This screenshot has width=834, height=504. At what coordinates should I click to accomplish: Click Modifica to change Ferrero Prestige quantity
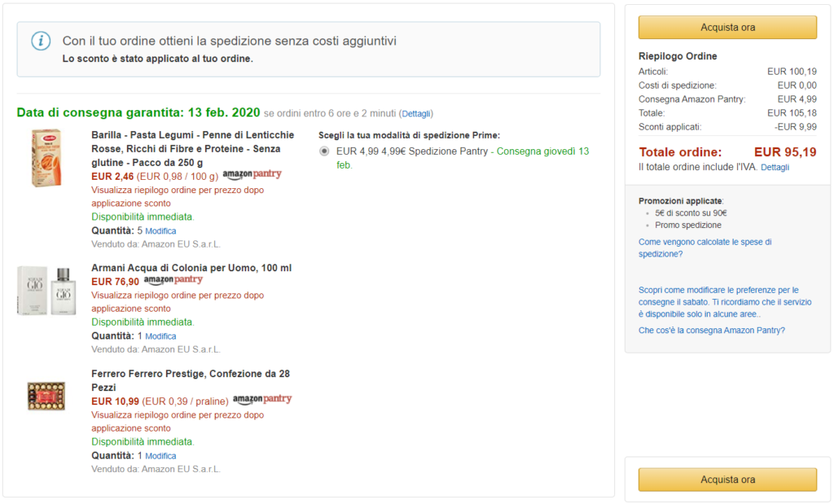tap(160, 455)
